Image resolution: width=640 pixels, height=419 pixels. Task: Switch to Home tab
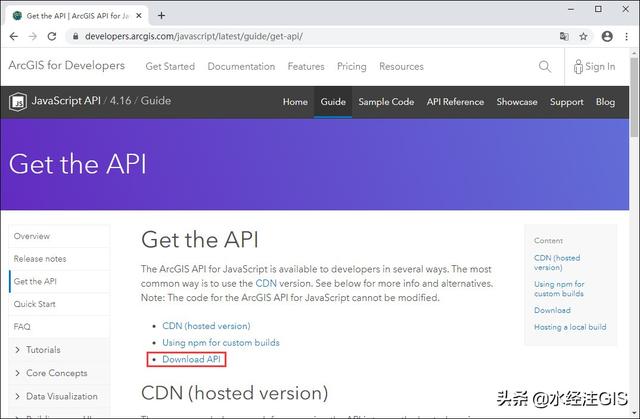click(295, 102)
